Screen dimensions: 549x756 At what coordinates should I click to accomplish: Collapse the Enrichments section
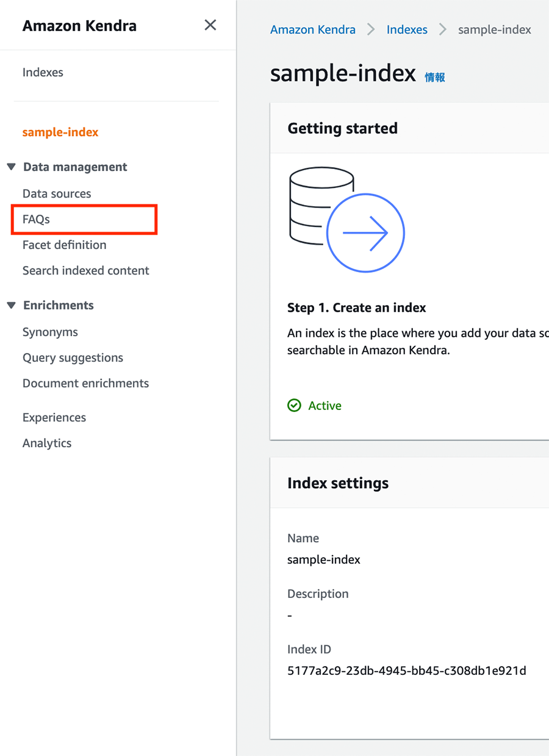click(x=12, y=305)
